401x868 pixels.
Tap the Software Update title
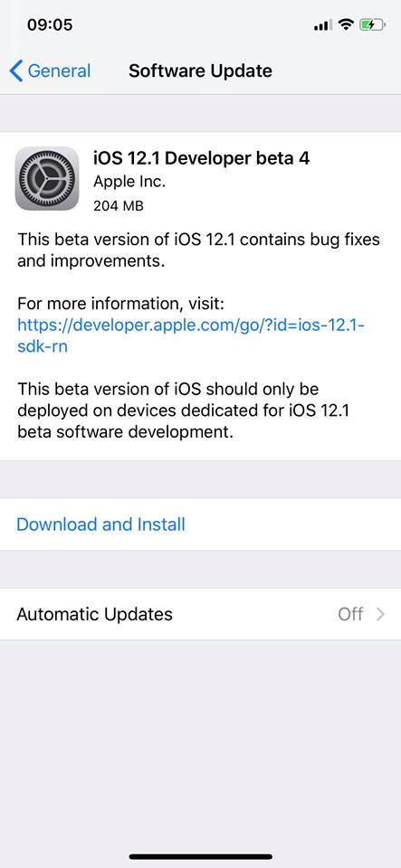201,71
